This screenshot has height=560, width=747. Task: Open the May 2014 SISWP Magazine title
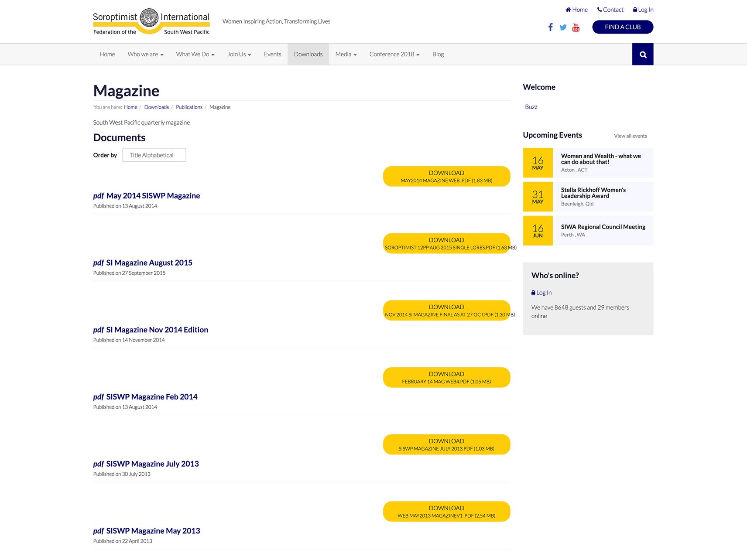pos(153,196)
